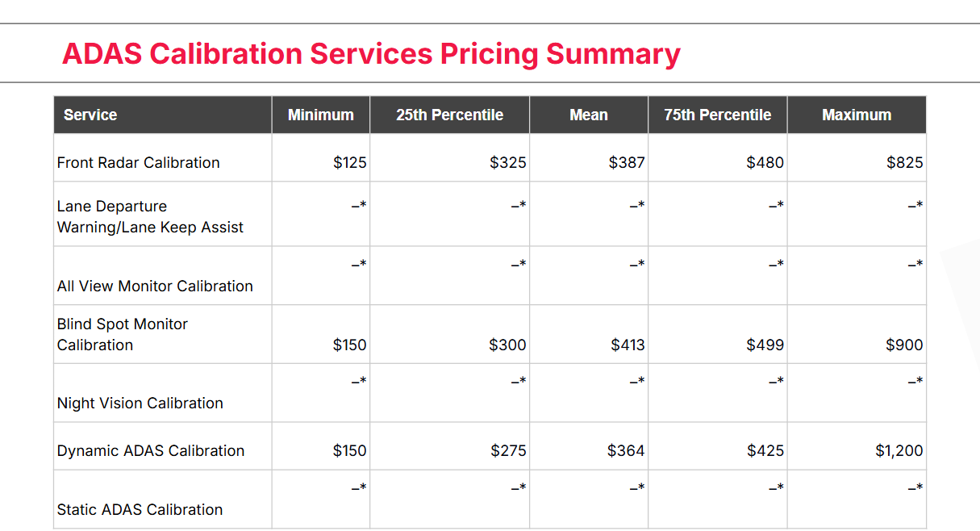Click the $125 Front Radar minimum price

(x=349, y=162)
